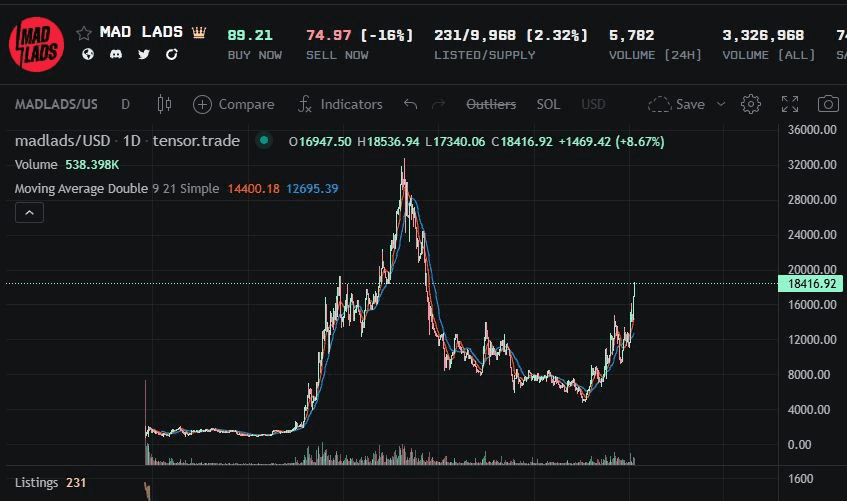
Task: Open the collection website globe icon
Action: click(x=88, y=54)
